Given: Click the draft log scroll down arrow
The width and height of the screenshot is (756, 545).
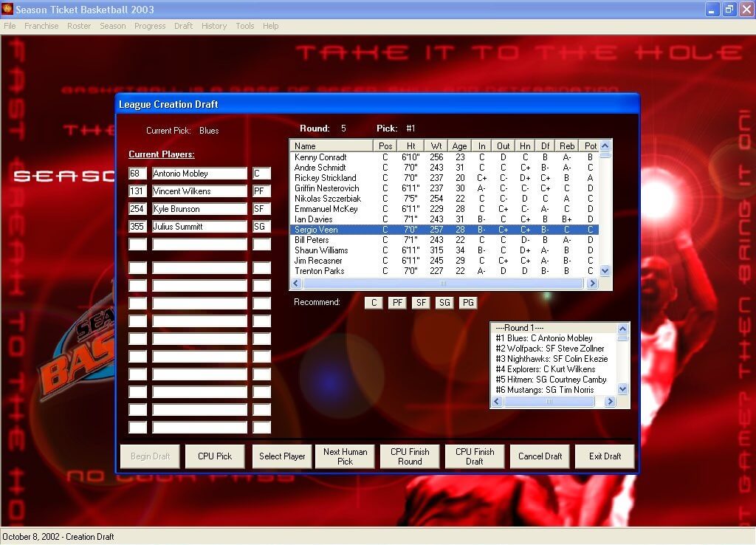Looking at the screenshot, I should (x=622, y=388).
